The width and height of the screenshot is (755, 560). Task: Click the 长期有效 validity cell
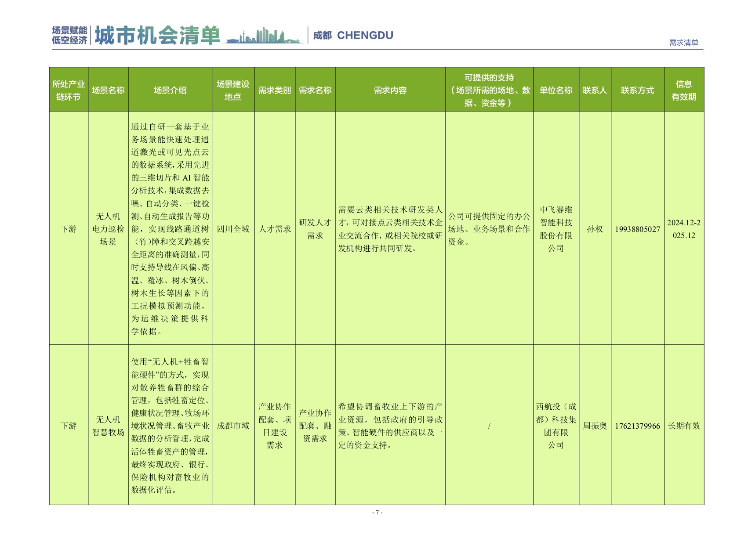[684, 426]
